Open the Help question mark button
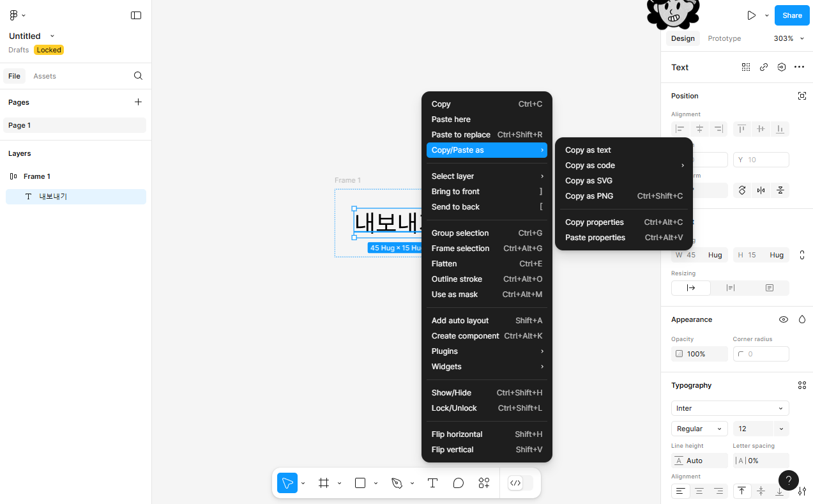This screenshot has width=813, height=504. [789, 480]
